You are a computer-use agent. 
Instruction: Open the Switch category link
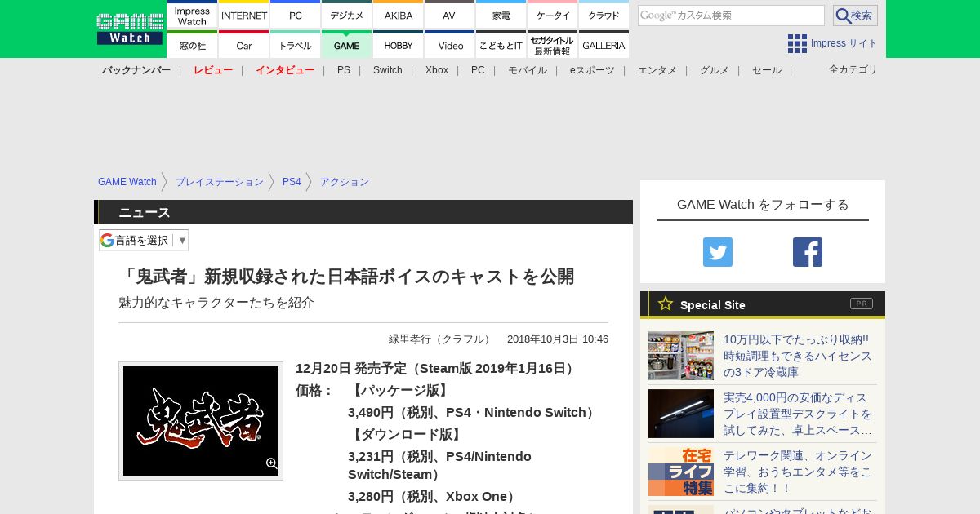point(388,70)
